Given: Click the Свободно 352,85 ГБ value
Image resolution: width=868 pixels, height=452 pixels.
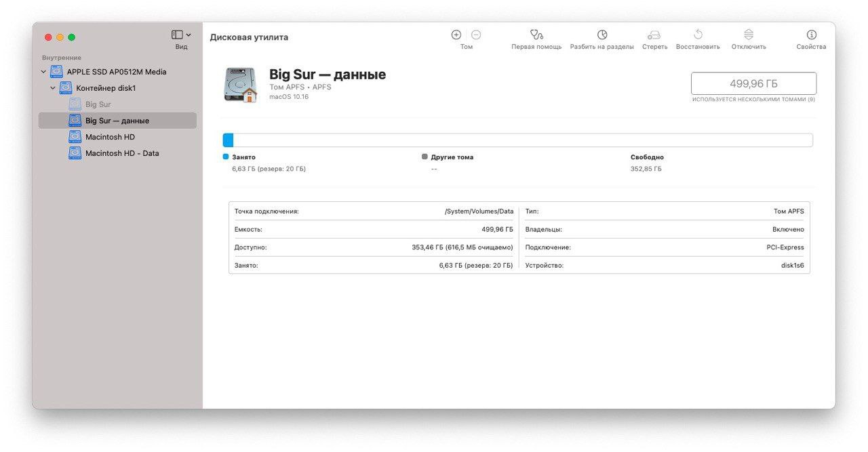Looking at the screenshot, I should pyautogui.click(x=646, y=169).
